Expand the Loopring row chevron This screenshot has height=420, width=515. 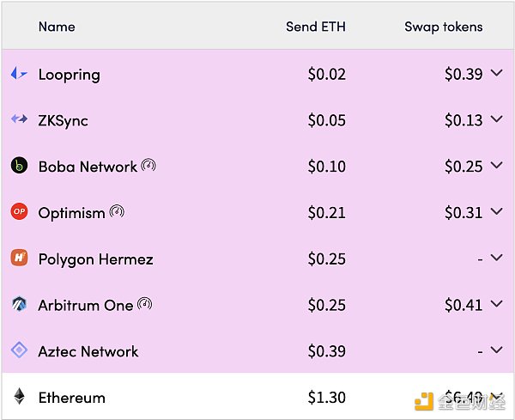coord(496,74)
